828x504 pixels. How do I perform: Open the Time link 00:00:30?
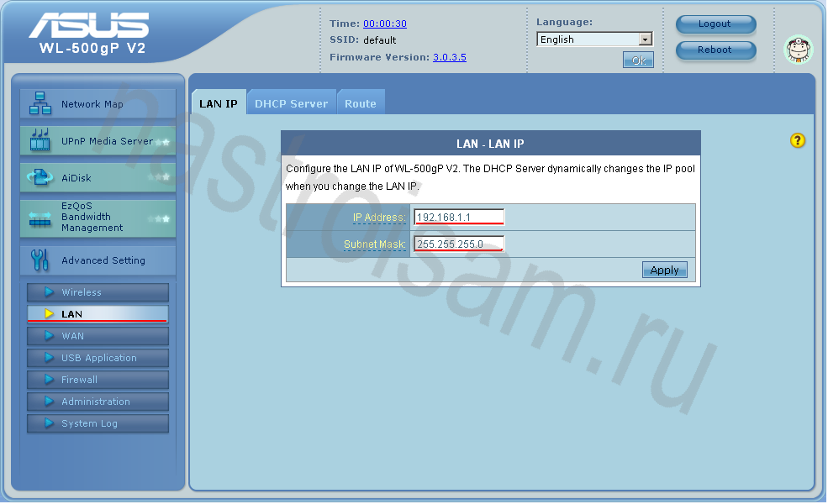tap(385, 24)
